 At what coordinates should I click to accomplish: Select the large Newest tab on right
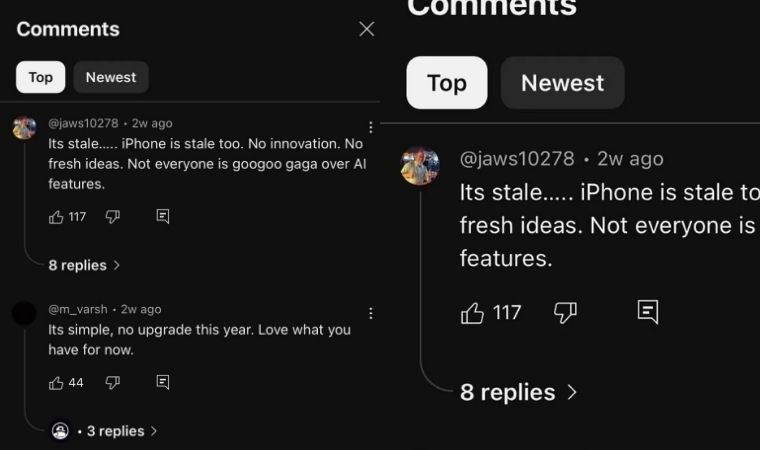(562, 83)
